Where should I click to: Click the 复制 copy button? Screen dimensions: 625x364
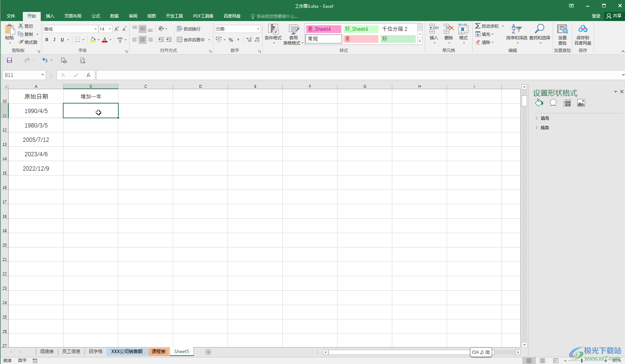point(26,34)
